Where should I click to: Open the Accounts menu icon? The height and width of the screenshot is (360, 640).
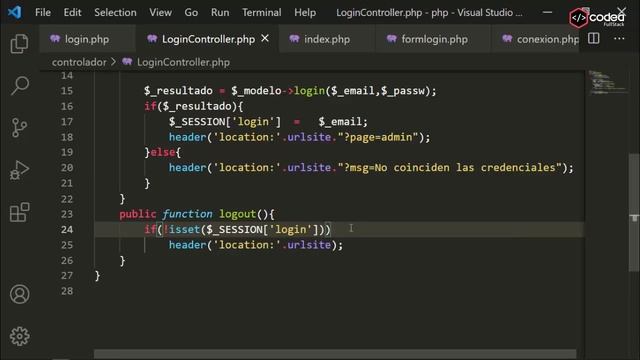19,294
